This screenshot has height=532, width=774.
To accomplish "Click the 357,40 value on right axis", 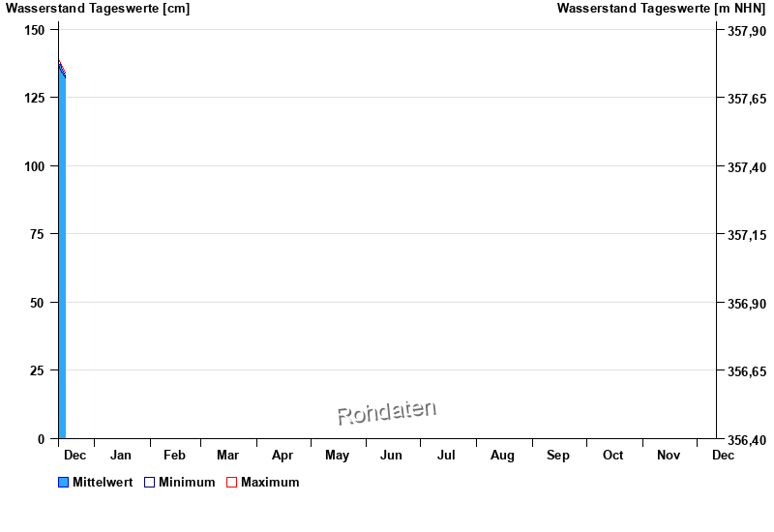I will pos(746,167).
